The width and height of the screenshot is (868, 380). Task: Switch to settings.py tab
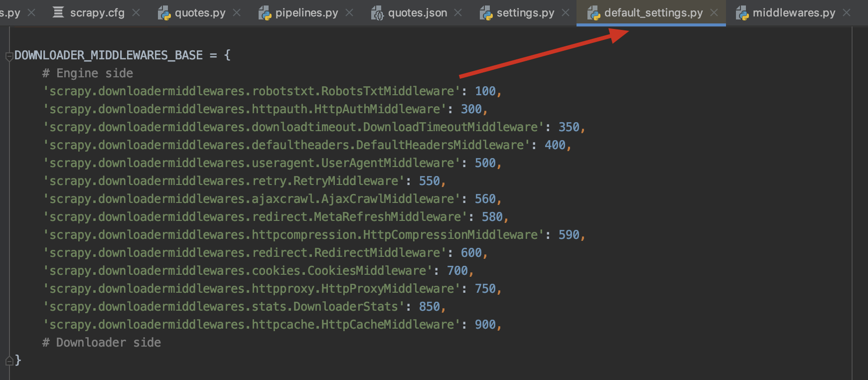[x=525, y=12]
